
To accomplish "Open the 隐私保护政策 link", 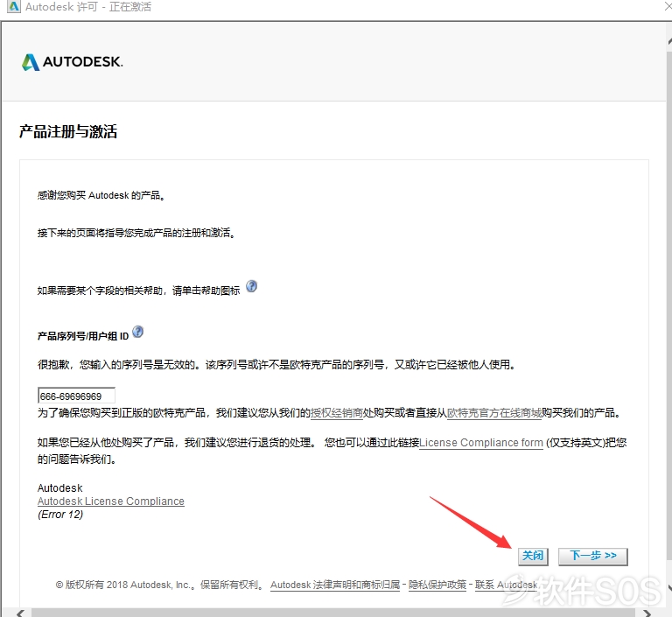I will coord(437,585).
